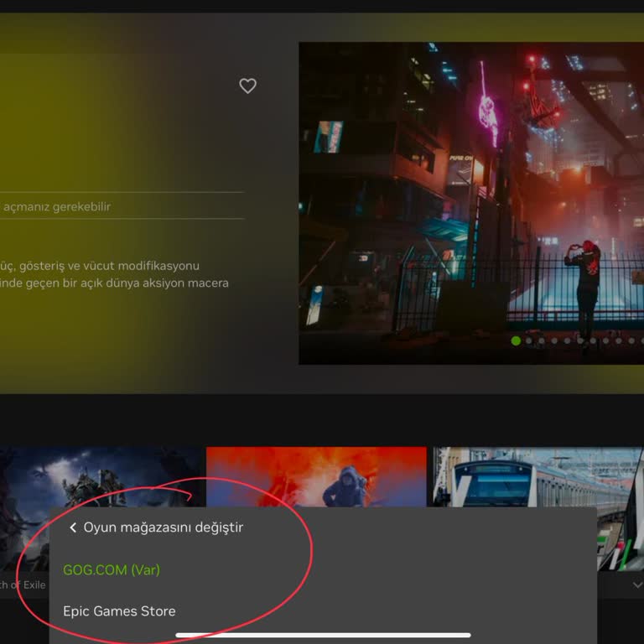Expand the chevron below the train thumbnail
644x644 pixels.
click(x=637, y=584)
